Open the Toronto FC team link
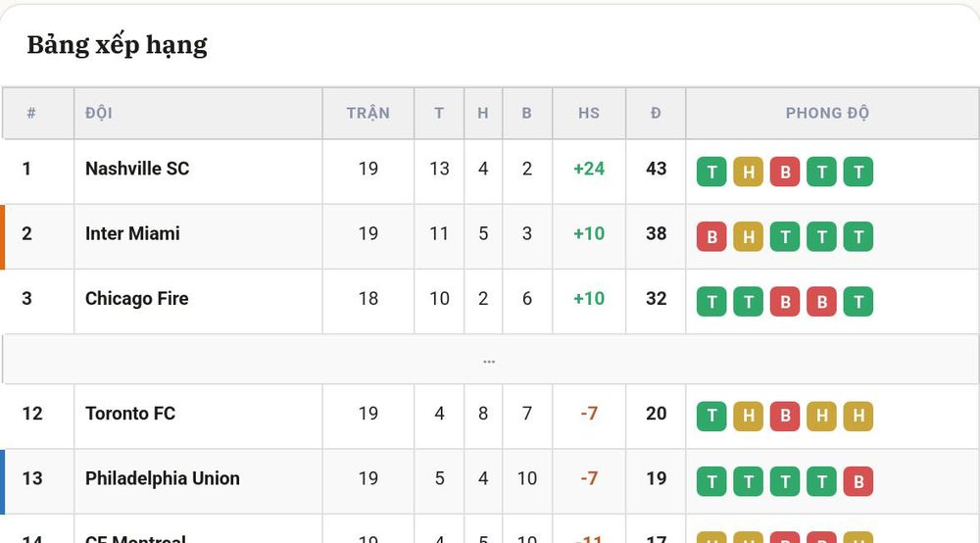Image resolution: width=980 pixels, height=543 pixels. point(130,414)
